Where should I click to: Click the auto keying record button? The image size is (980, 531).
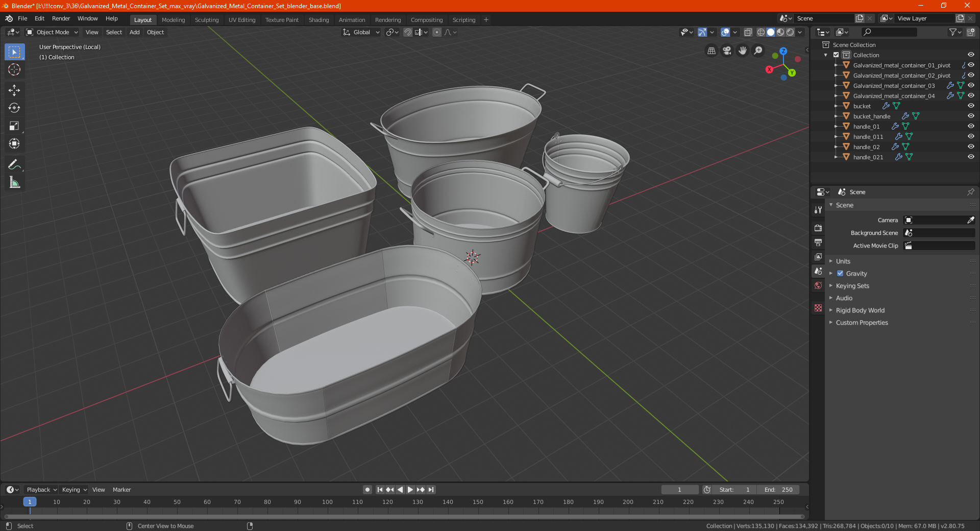pos(367,490)
